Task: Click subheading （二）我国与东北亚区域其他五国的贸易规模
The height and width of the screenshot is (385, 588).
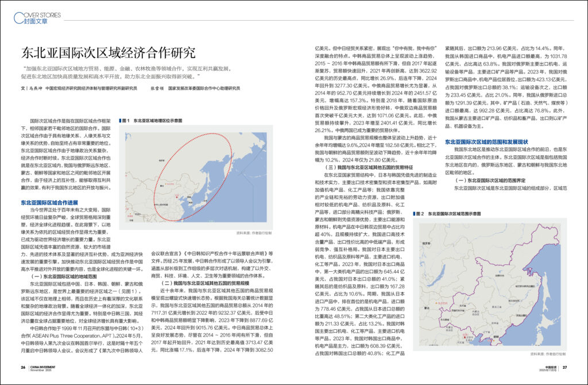Action: [x=204, y=283]
